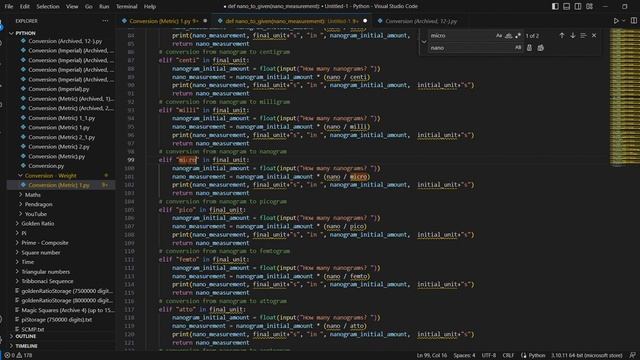Toggle primary side bar layout icon
This screenshot has width=640, height=360.
tap(555, 7)
